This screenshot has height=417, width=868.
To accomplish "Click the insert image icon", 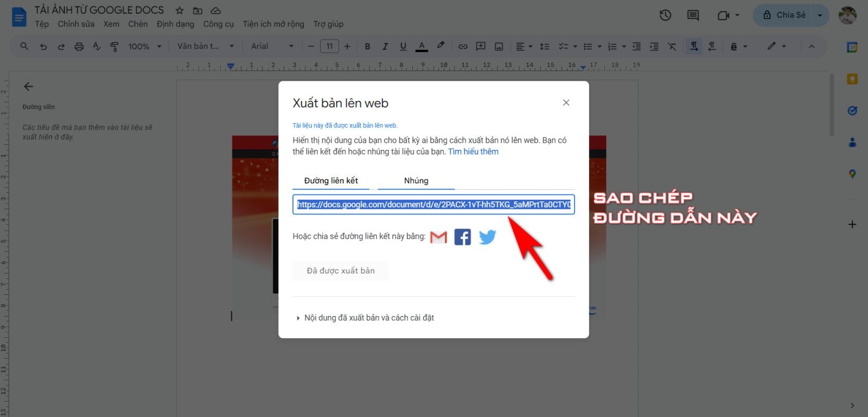I will pos(499,46).
